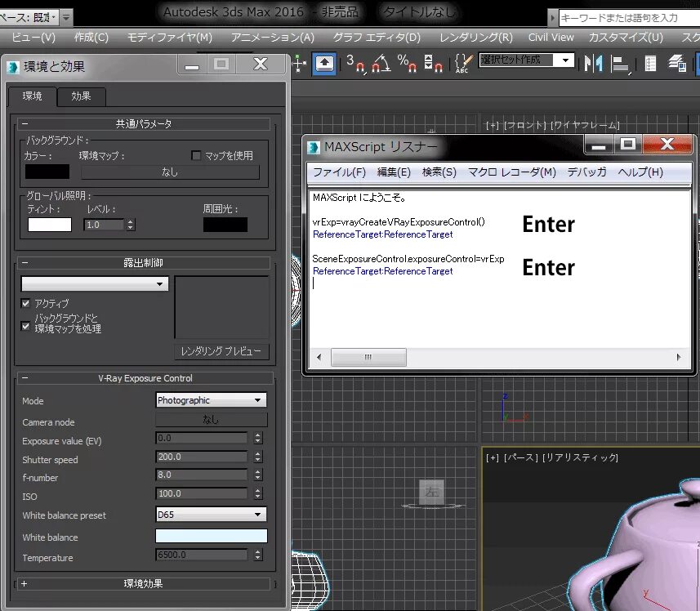Open マクロ レコーダ(M) menu
The height and width of the screenshot is (611, 700).
511,172
